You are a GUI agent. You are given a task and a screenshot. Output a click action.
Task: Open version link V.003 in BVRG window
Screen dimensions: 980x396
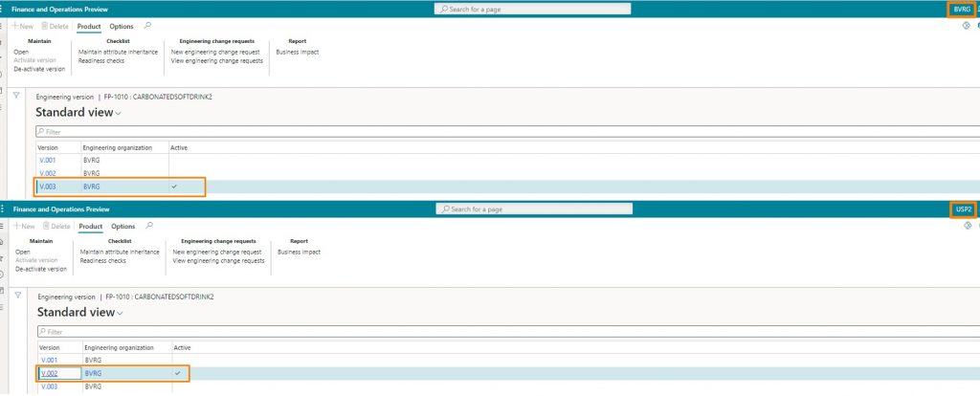[x=48, y=187]
